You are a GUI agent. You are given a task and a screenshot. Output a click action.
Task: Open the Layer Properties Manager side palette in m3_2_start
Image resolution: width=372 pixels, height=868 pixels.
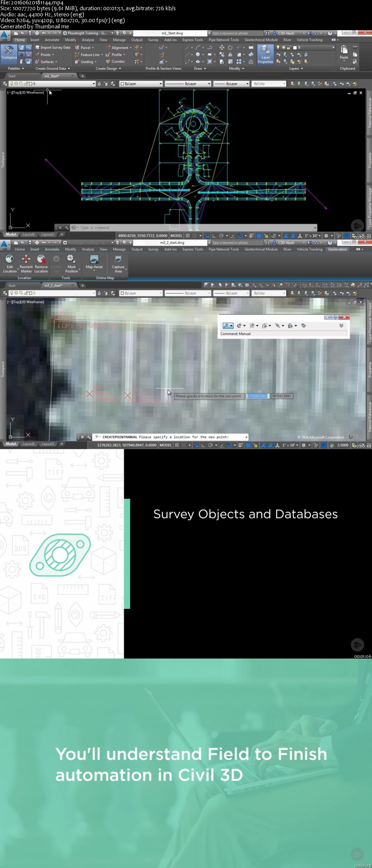point(370,322)
